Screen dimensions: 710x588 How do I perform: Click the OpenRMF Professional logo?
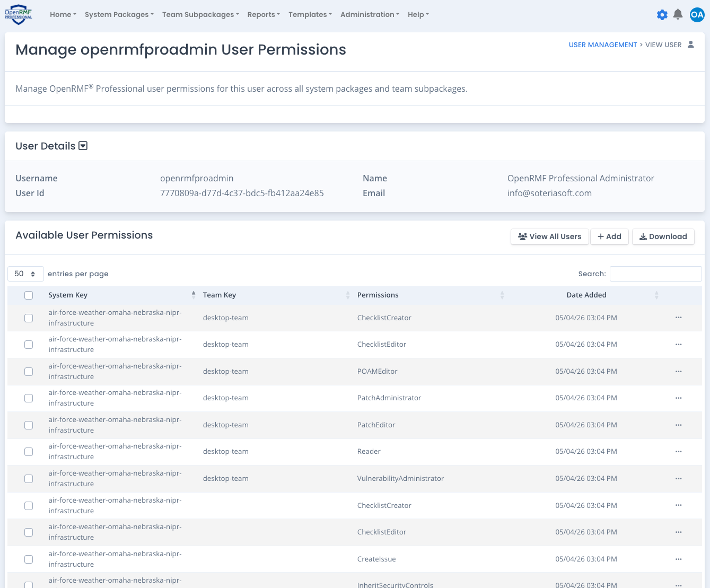pos(19,14)
